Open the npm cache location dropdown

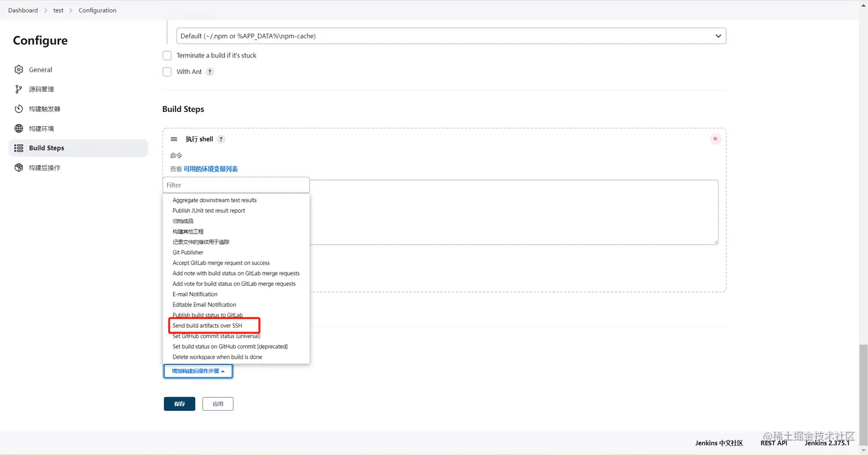coord(451,36)
